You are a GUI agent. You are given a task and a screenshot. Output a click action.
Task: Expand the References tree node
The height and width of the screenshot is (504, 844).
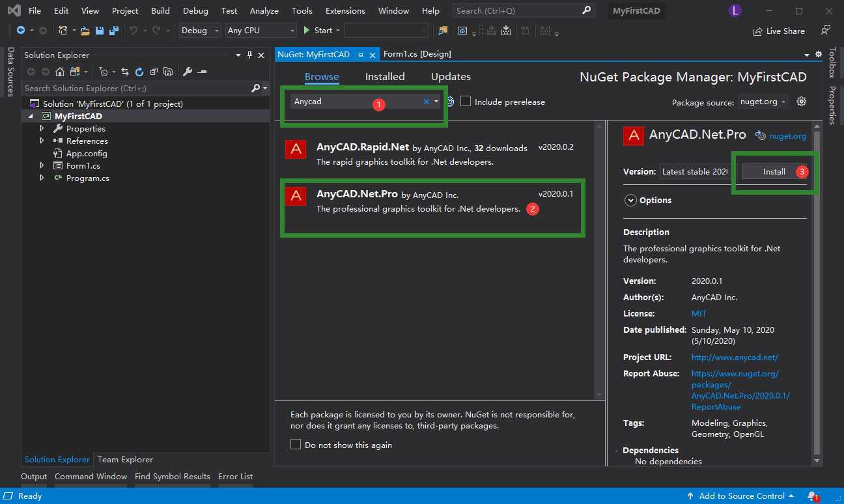coord(42,141)
